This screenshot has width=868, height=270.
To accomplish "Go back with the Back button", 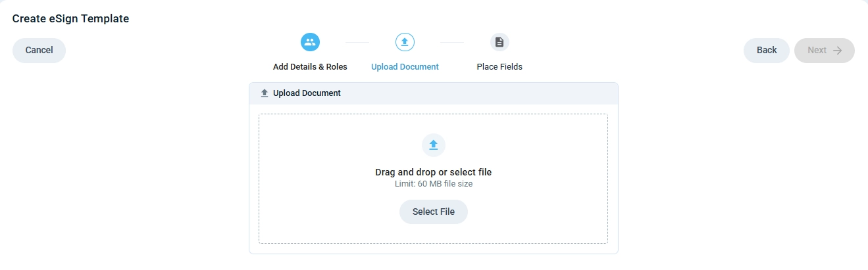I will click(767, 51).
